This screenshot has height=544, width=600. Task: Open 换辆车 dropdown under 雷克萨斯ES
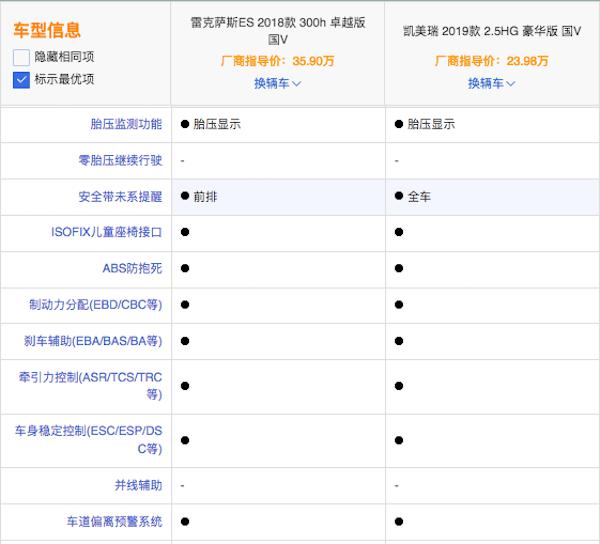277,83
